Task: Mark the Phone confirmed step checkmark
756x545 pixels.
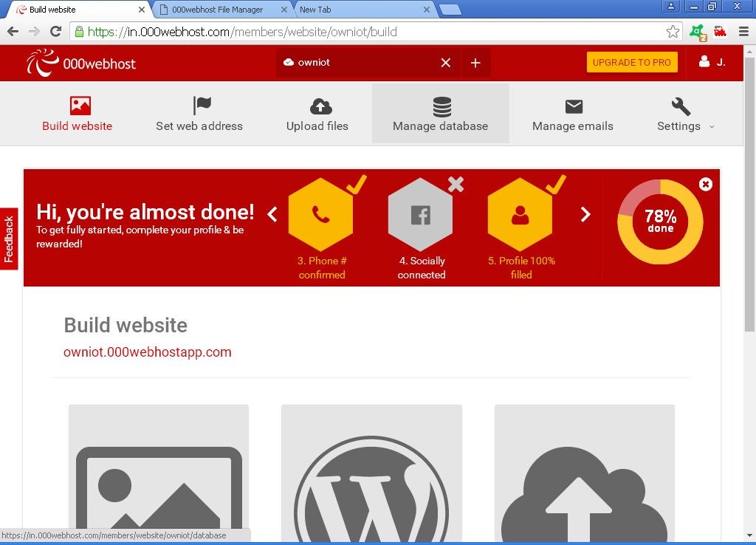Action: pyautogui.click(x=357, y=184)
